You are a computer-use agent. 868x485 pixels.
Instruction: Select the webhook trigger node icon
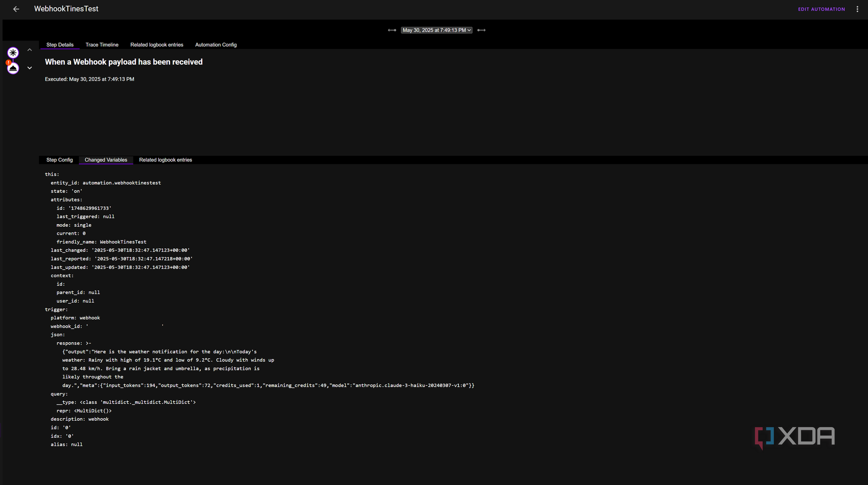click(x=13, y=53)
